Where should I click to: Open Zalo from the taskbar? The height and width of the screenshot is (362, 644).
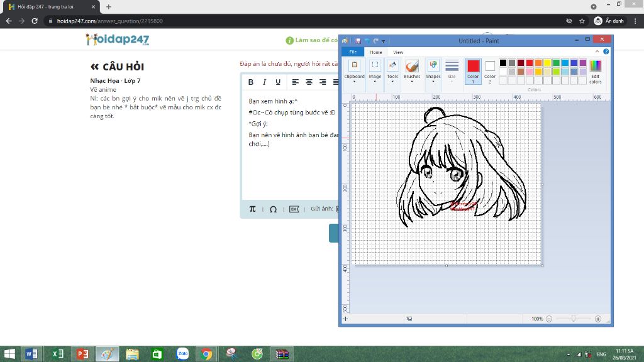tap(182, 354)
